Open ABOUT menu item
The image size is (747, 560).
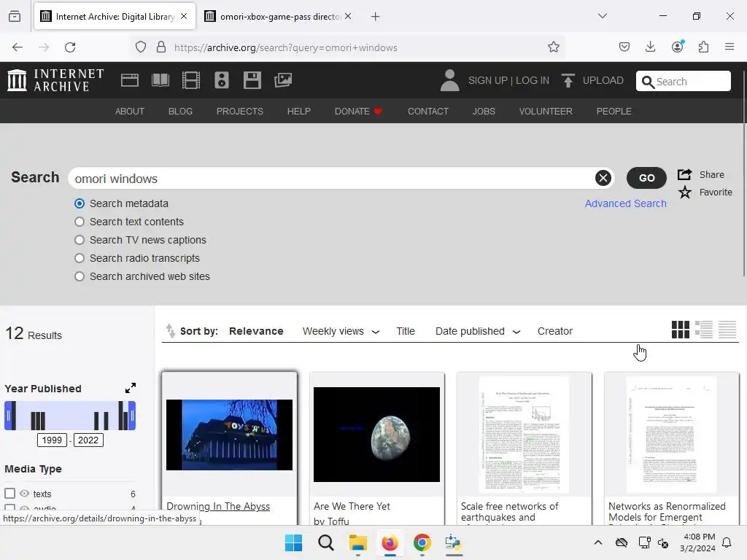pyautogui.click(x=130, y=111)
